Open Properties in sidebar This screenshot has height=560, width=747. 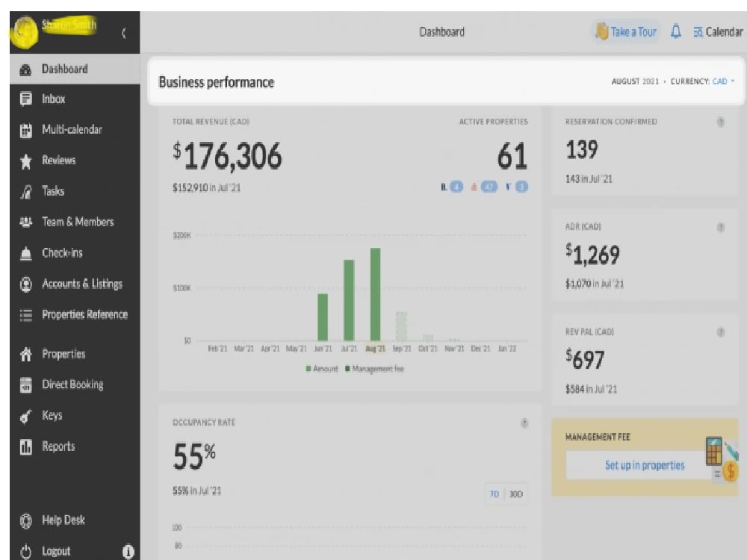[x=63, y=354]
